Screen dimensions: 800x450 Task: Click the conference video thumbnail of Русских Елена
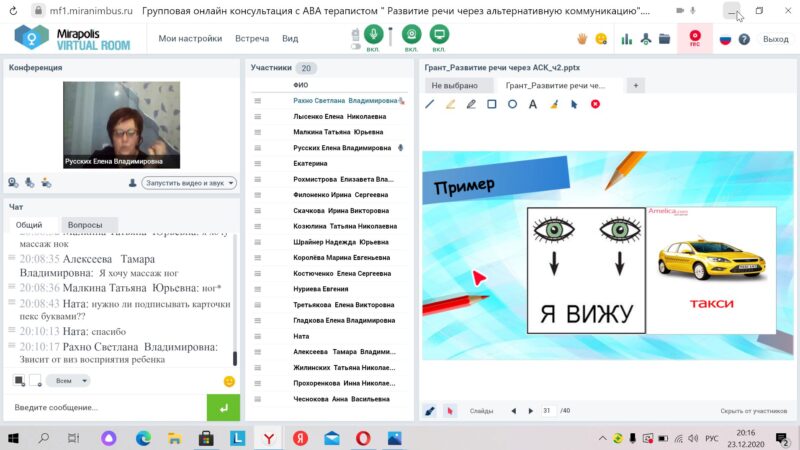pyautogui.click(x=121, y=125)
